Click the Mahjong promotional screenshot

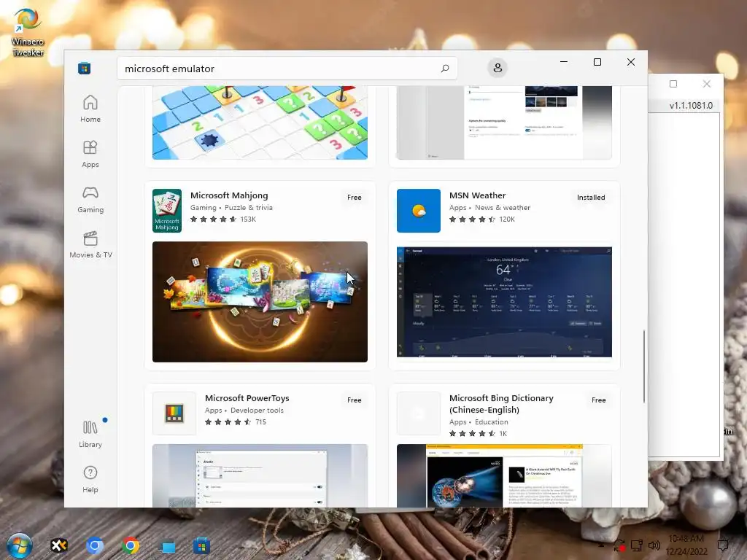click(260, 302)
